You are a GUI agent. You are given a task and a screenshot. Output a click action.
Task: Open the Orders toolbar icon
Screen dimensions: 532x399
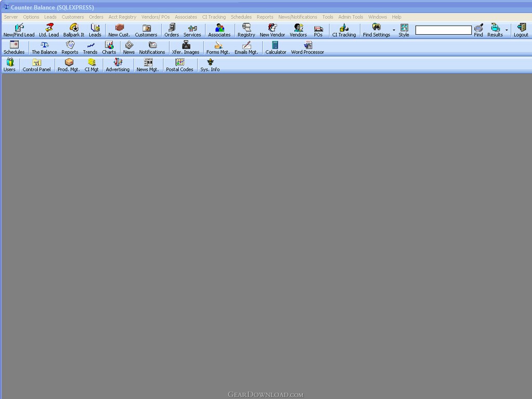point(171,30)
